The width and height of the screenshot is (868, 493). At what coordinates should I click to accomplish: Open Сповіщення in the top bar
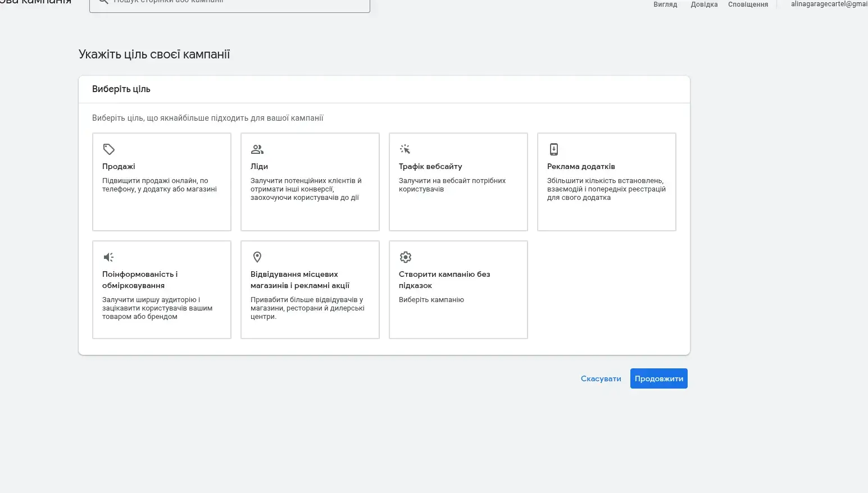click(748, 4)
